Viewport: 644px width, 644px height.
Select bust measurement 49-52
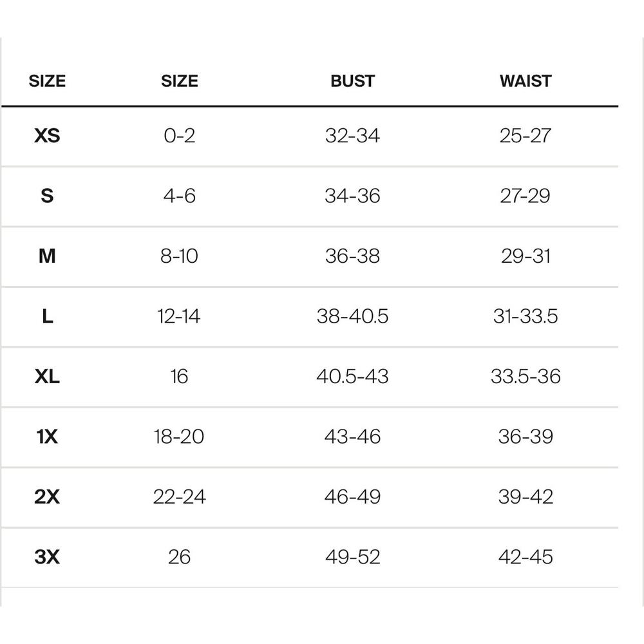click(x=352, y=556)
